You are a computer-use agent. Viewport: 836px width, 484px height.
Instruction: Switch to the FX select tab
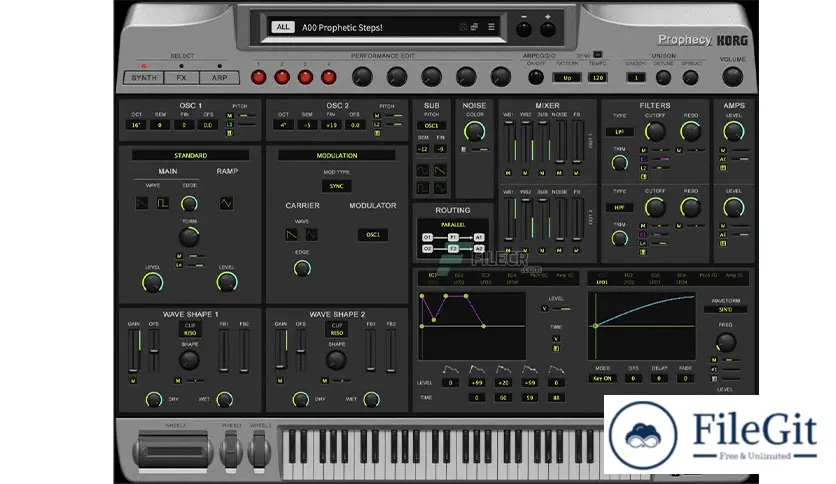coord(182,77)
